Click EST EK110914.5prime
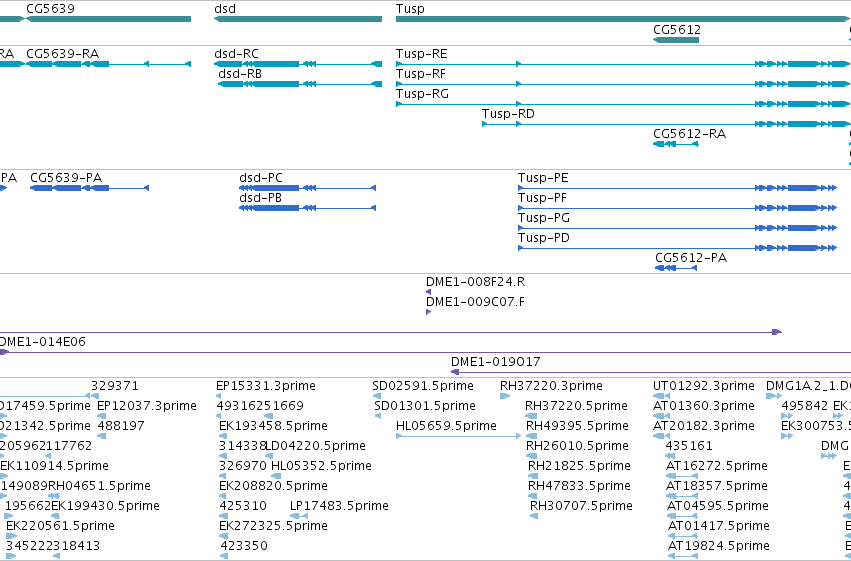Image resolution: width=851 pixels, height=561 pixels. tap(54, 466)
